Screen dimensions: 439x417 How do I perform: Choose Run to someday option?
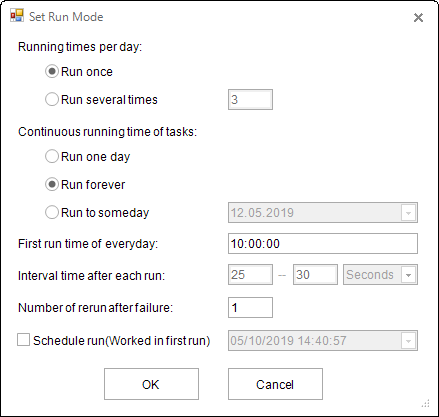52,212
